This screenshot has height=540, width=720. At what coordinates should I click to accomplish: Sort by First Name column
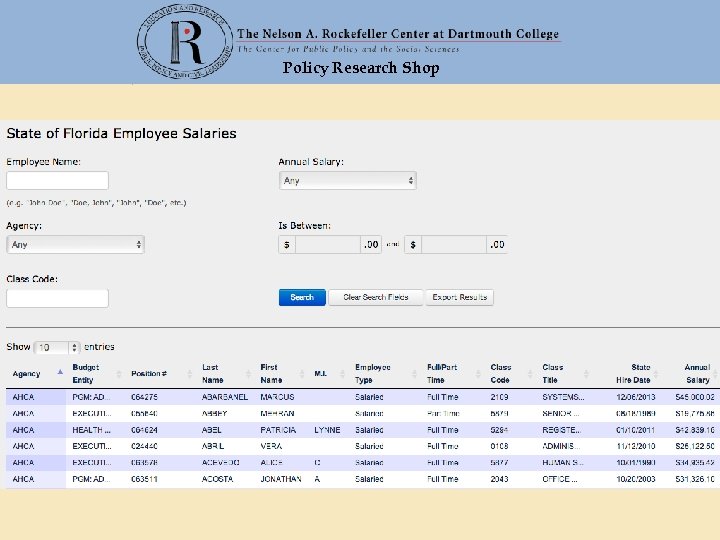tap(271, 374)
